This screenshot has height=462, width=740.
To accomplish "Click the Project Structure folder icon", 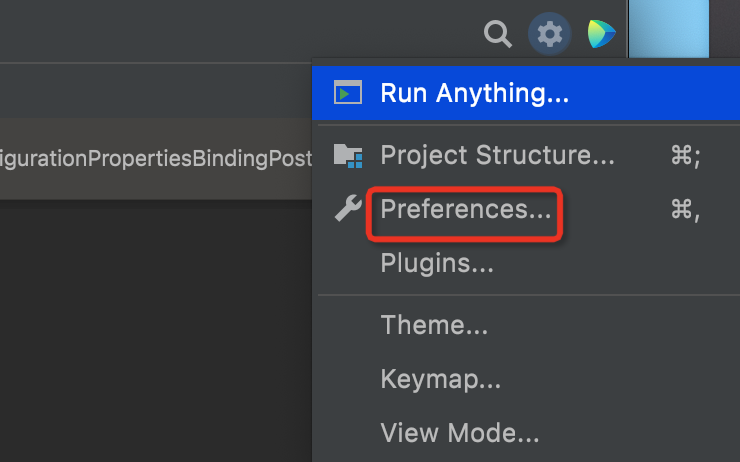I will coord(348,155).
